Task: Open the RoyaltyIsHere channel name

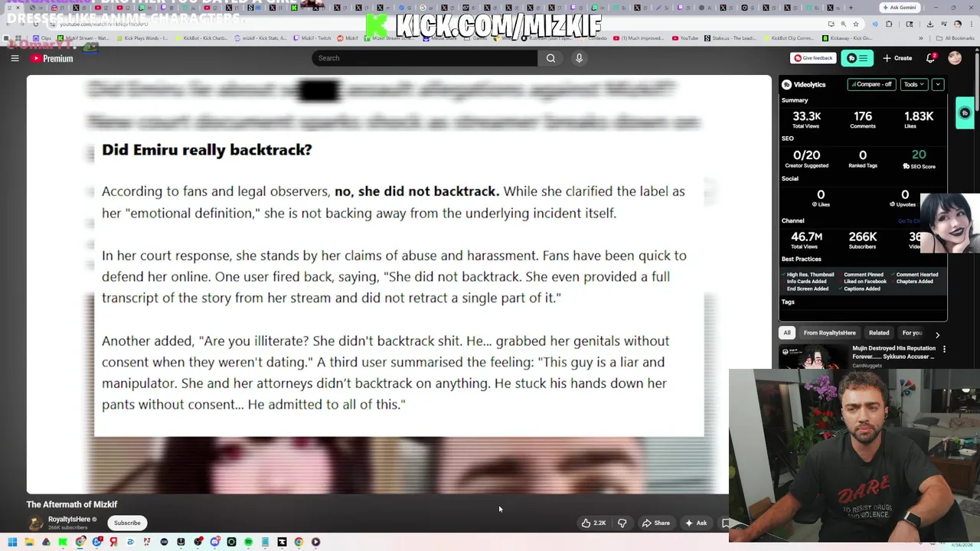Action: 69,519
